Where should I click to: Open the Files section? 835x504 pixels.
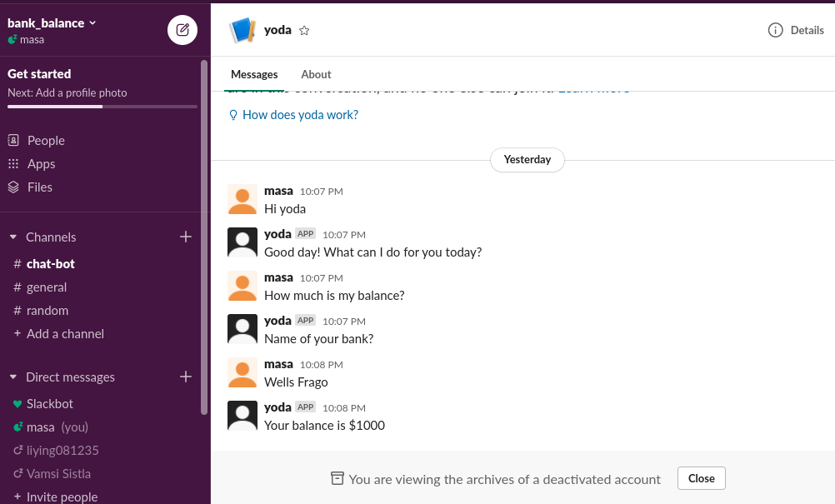click(x=39, y=187)
